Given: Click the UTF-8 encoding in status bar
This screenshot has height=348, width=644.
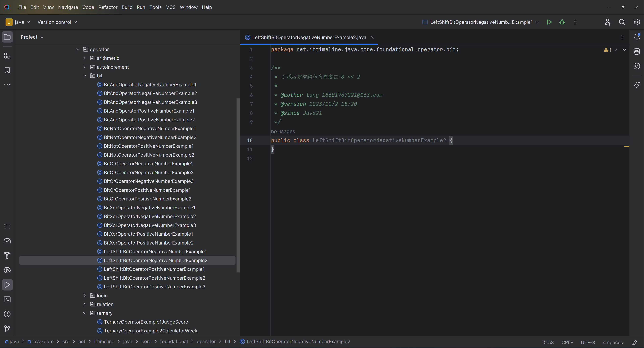Looking at the screenshot, I should [x=588, y=342].
